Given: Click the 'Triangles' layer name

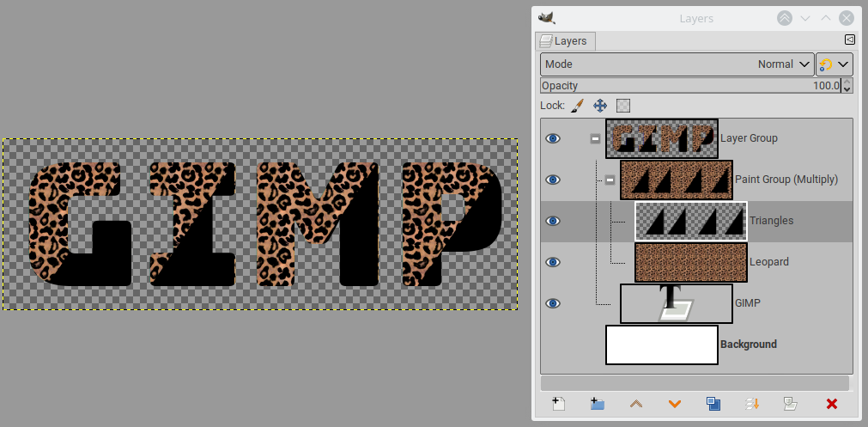Looking at the screenshot, I should [x=772, y=221].
